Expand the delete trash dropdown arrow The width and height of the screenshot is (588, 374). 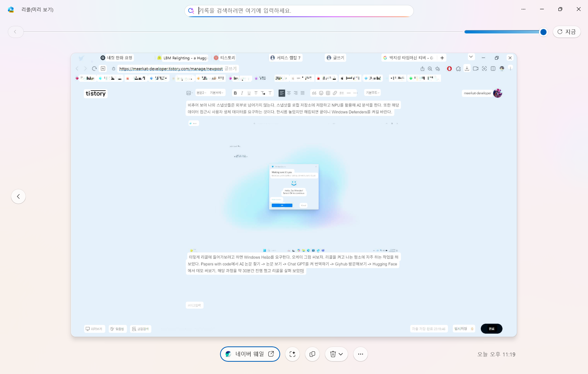[341, 354]
